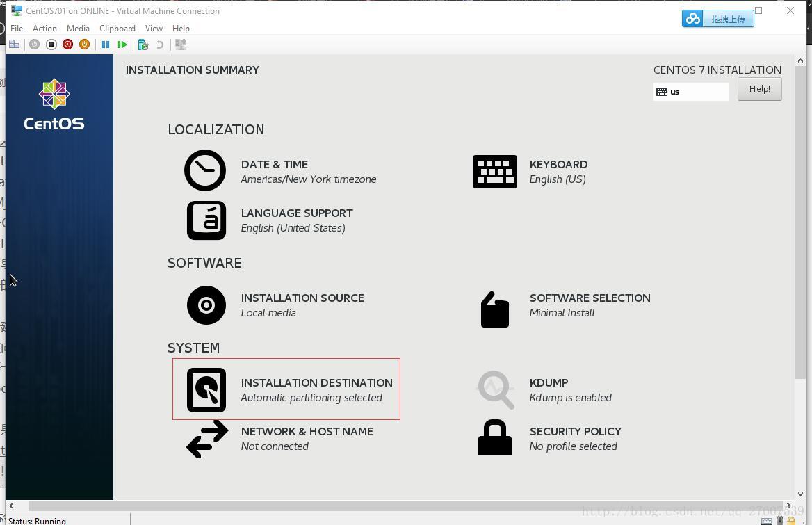Image resolution: width=812 pixels, height=525 pixels.
Task: Open the View menu
Action: click(x=154, y=28)
